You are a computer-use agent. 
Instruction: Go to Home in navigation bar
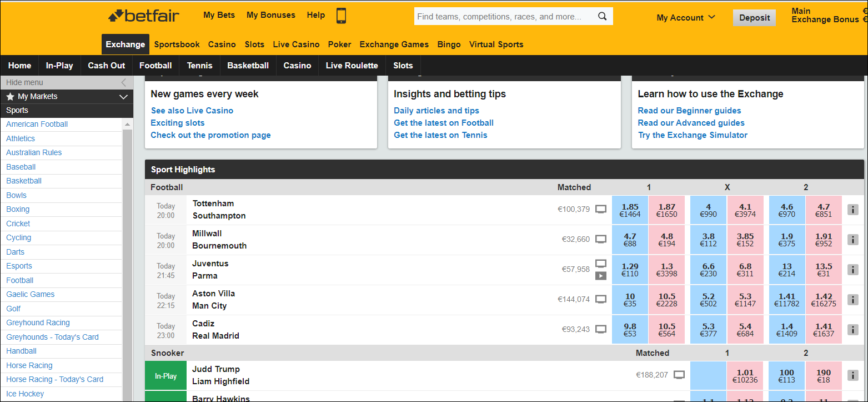point(19,66)
